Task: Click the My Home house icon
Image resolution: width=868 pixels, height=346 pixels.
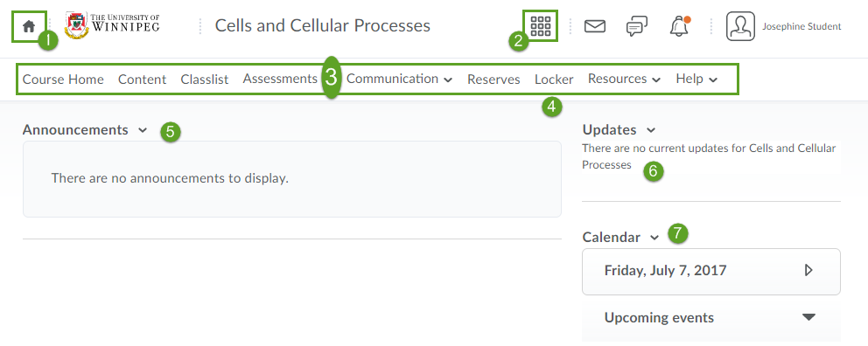Action: 29,26
